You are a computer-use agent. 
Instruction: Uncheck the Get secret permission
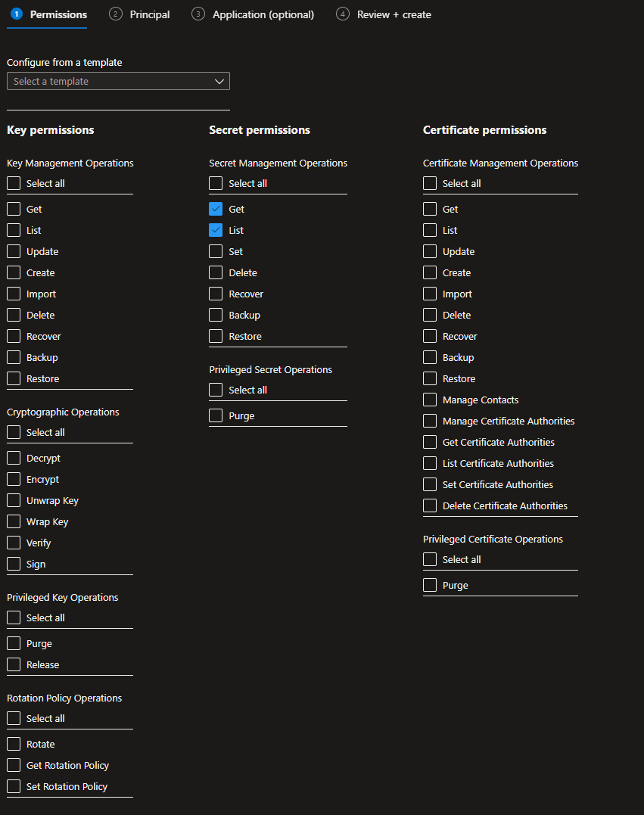click(216, 209)
